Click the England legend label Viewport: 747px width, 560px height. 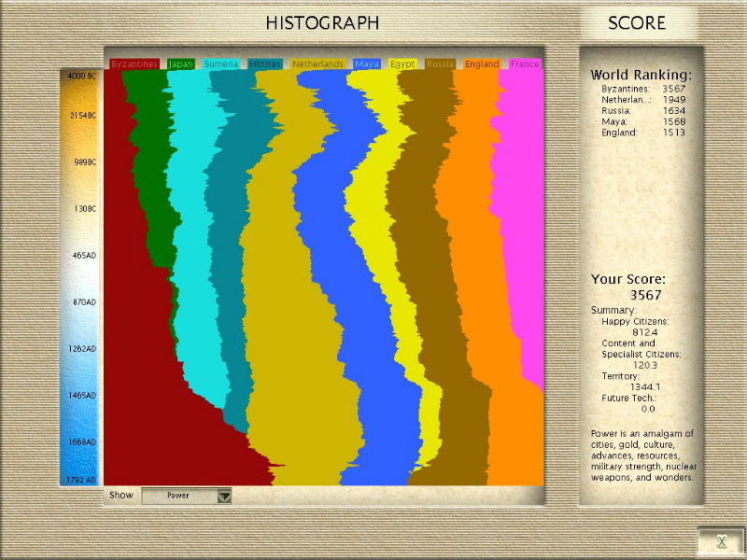pos(482,64)
